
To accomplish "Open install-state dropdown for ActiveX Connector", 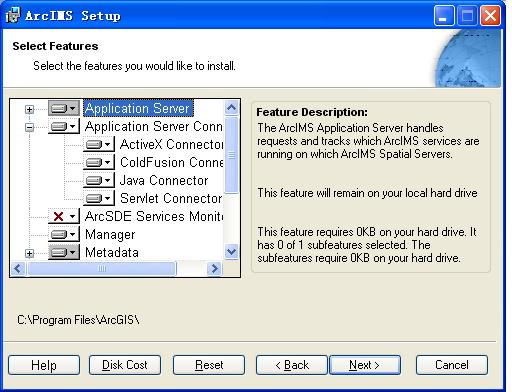I will coord(99,144).
